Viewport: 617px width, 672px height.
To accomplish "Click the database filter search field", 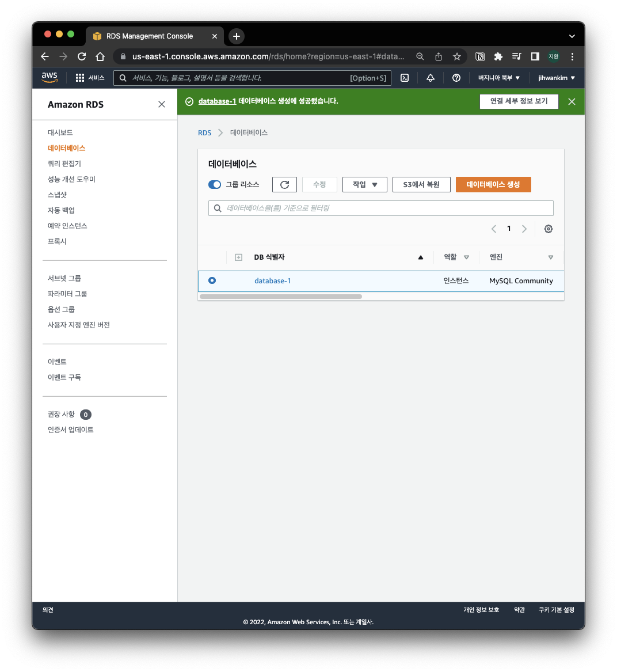I will click(x=381, y=208).
